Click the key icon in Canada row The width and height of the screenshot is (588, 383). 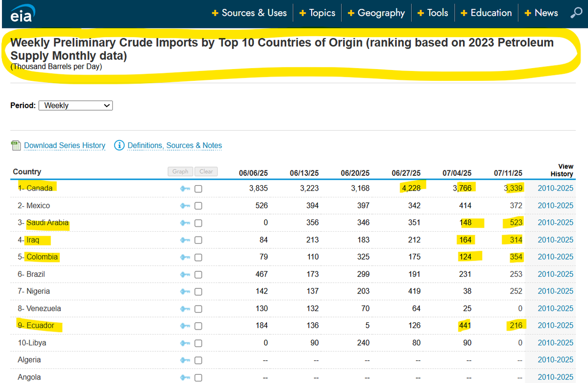pos(185,189)
